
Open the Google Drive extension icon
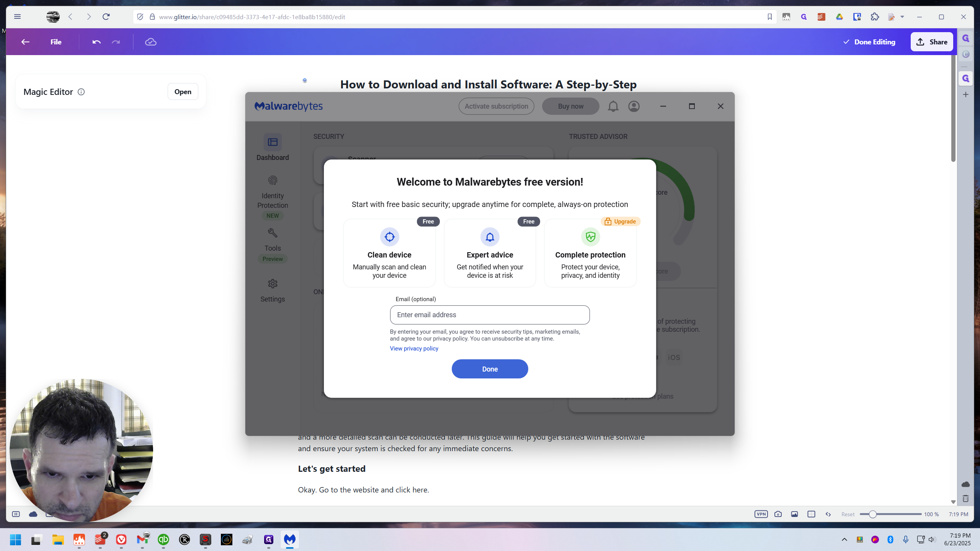click(x=839, y=16)
